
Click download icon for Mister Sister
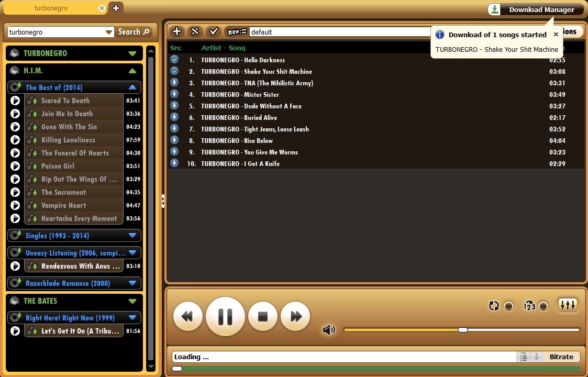[x=174, y=94]
